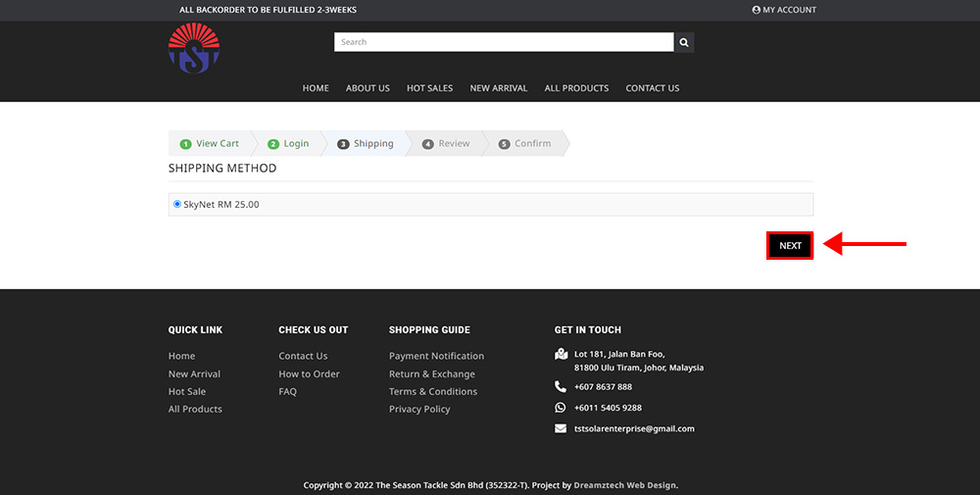Click the NEXT button
980x495 pixels.
point(790,246)
